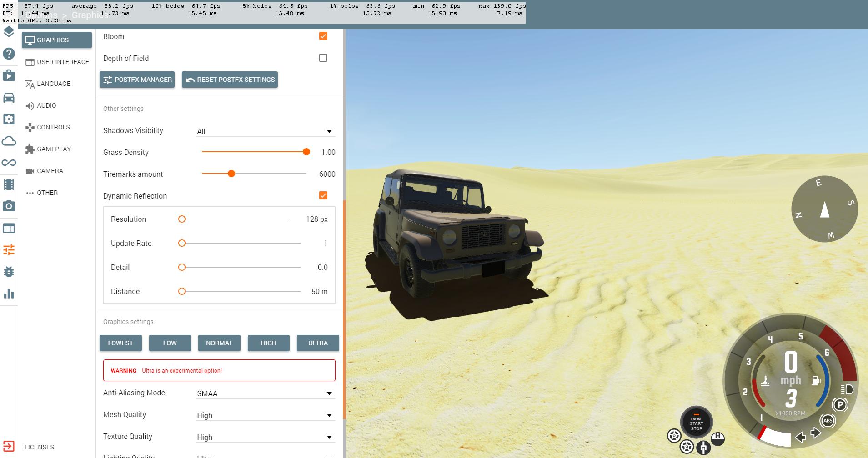Open the vehicle selector car icon

pyautogui.click(x=9, y=97)
